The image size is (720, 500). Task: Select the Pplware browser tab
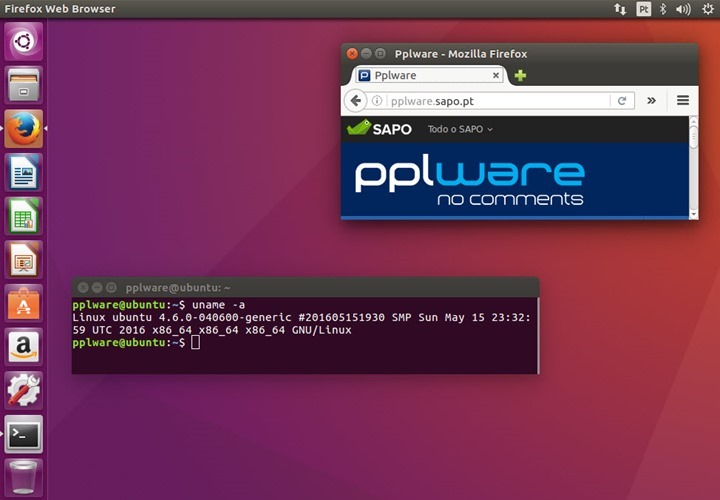[429, 75]
